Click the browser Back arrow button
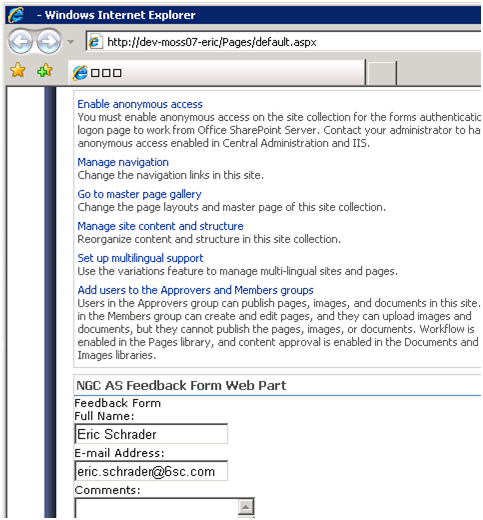Viewport: 483px width, 520px height. coord(21,42)
